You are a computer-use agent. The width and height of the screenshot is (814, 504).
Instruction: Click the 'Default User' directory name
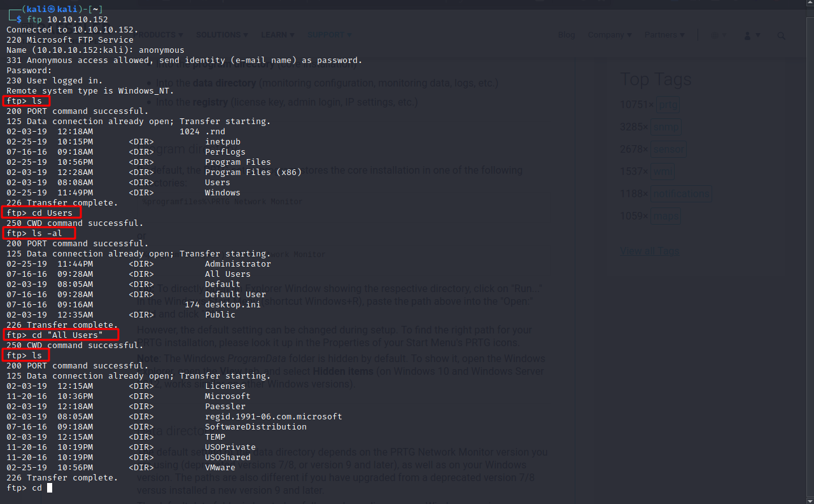[x=235, y=295]
